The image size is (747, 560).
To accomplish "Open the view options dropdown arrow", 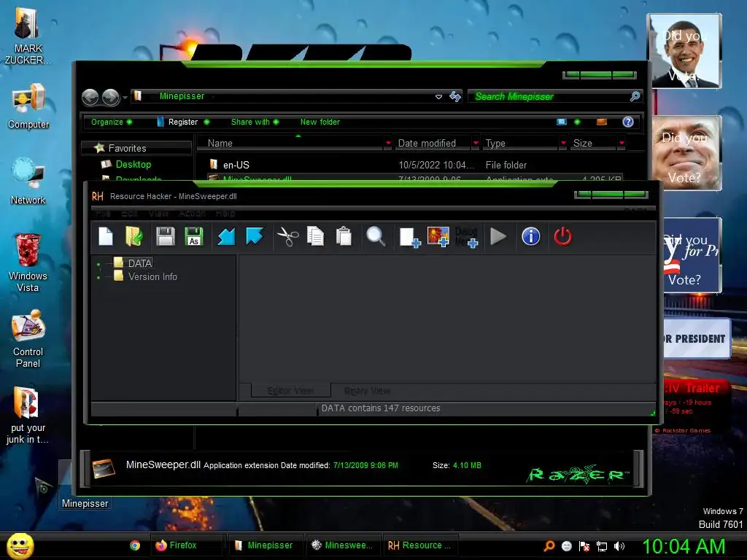I will (578, 122).
